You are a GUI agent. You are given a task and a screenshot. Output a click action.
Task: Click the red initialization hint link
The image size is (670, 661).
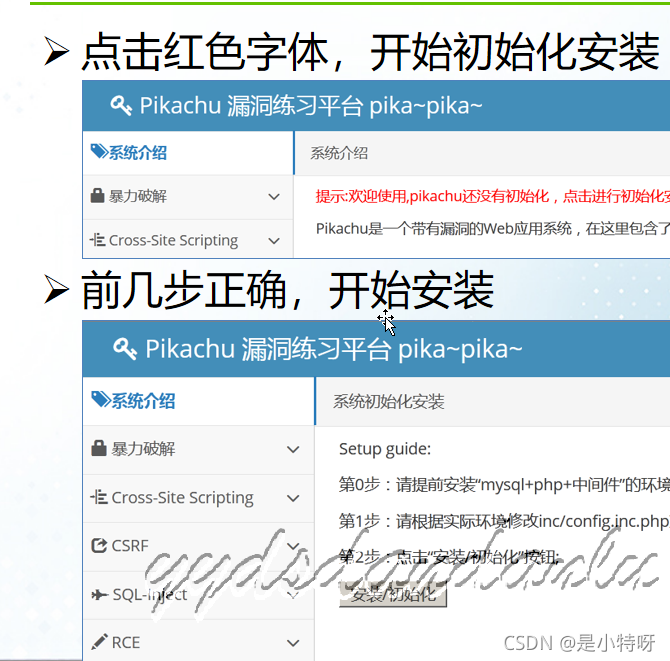click(493, 196)
